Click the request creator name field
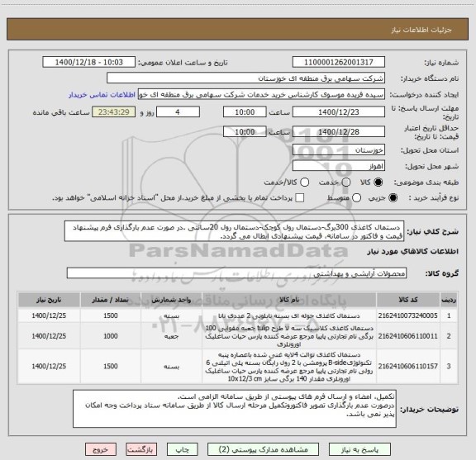476x460 pixels. point(261,94)
